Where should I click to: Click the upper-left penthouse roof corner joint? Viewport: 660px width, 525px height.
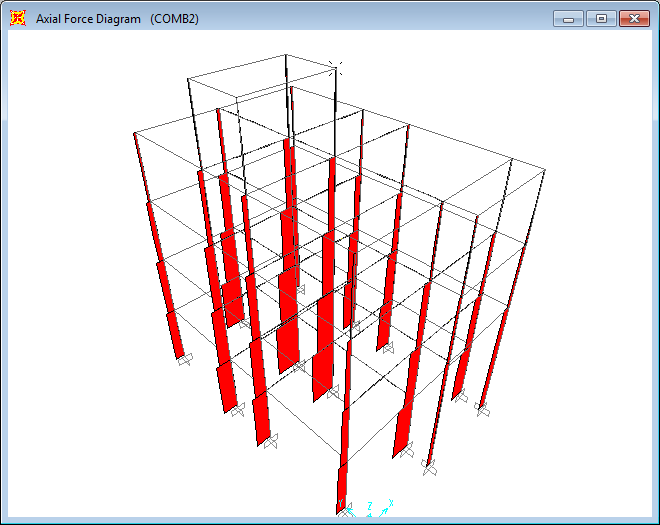[189, 77]
